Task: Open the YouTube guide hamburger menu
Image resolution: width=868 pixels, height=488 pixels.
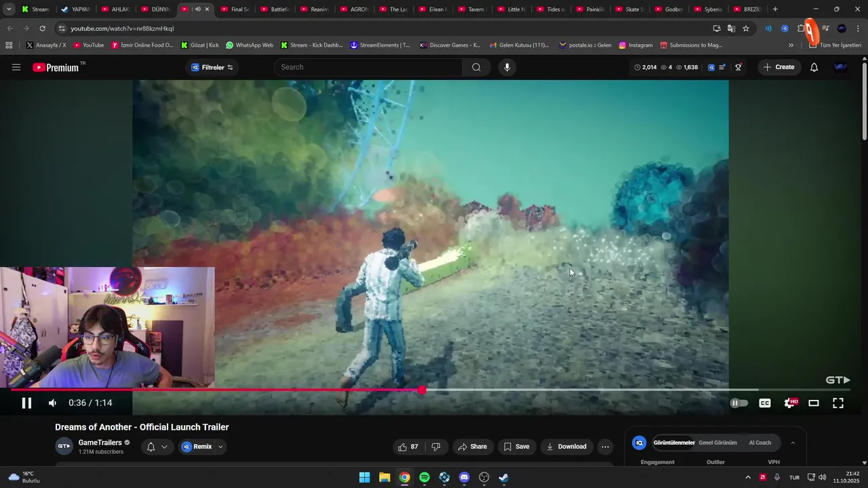Action: click(x=16, y=67)
